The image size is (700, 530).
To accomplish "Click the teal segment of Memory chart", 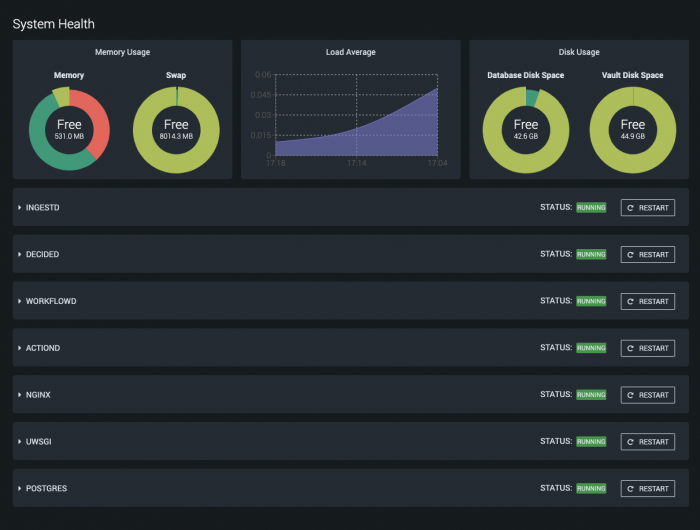I will coord(45,143).
